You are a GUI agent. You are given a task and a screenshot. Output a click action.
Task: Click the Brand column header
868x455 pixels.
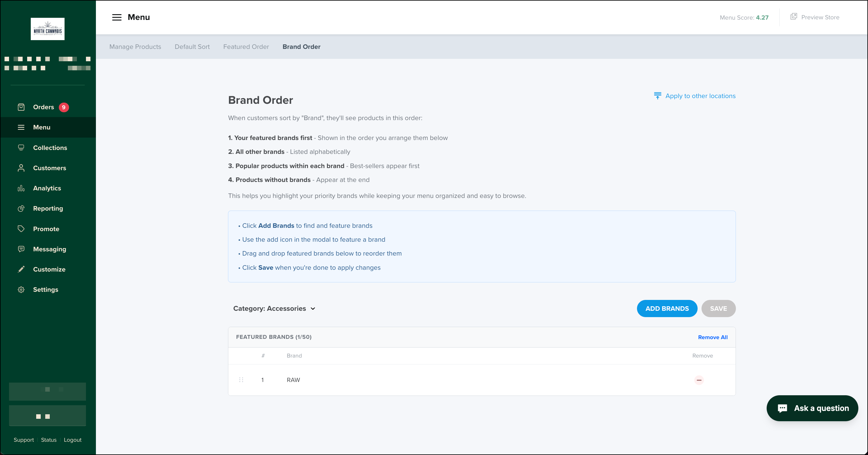click(294, 355)
